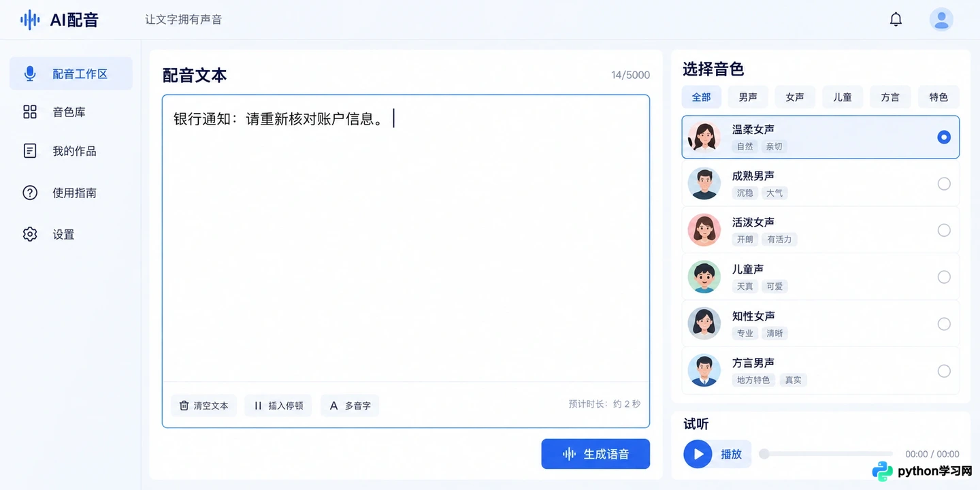Click the 可爱 tag under 儿童声

(x=774, y=287)
